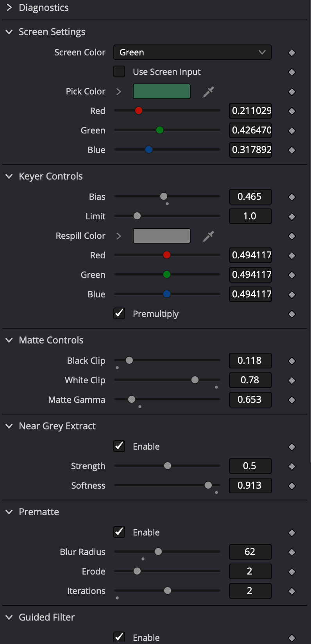311x644 pixels.
Task: Click the green Pick Color swatch
Action: (161, 92)
